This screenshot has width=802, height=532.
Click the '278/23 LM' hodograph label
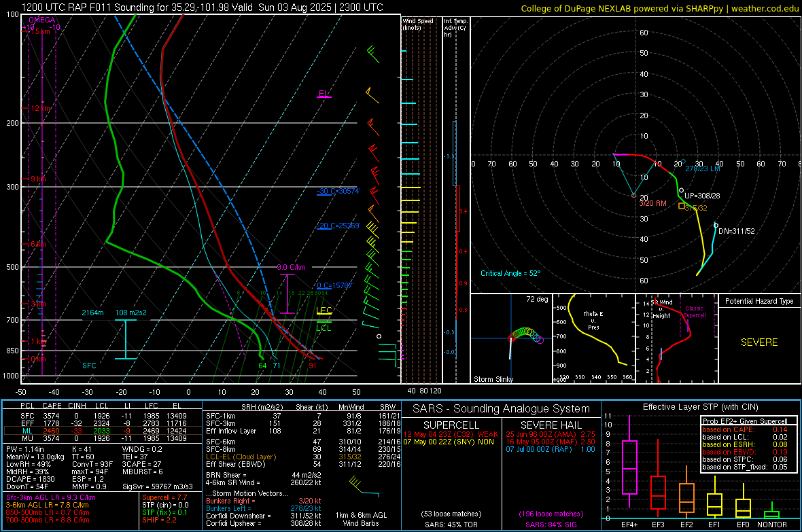703,169
